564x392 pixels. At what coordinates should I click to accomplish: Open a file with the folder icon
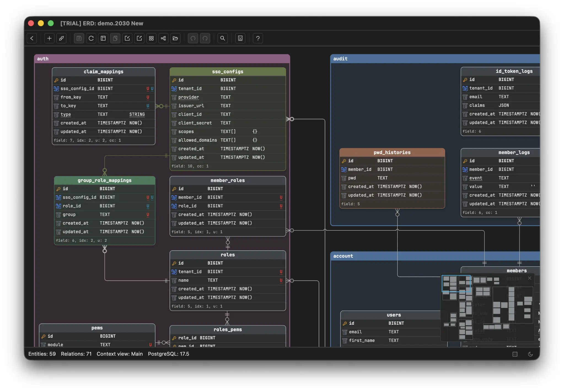175,38
